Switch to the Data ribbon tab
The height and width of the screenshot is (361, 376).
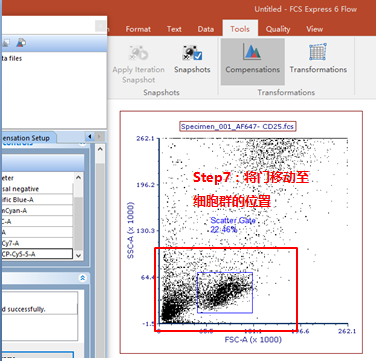click(206, 29)
